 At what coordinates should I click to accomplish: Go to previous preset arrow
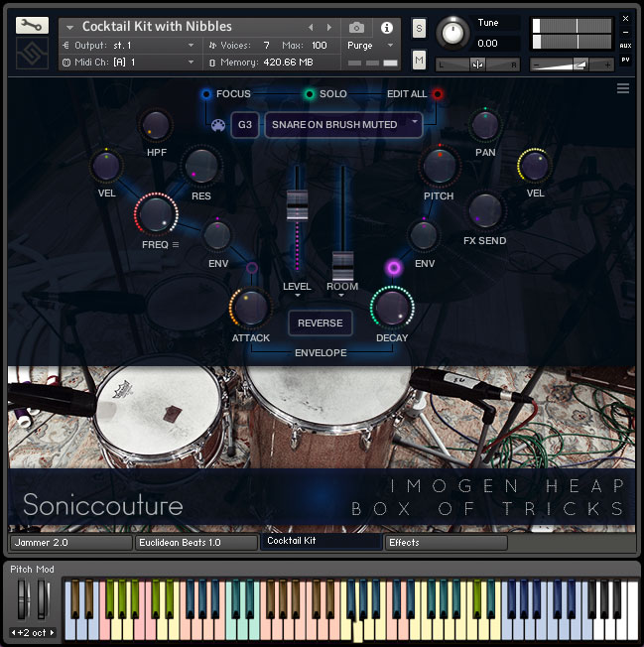(311, 27)
